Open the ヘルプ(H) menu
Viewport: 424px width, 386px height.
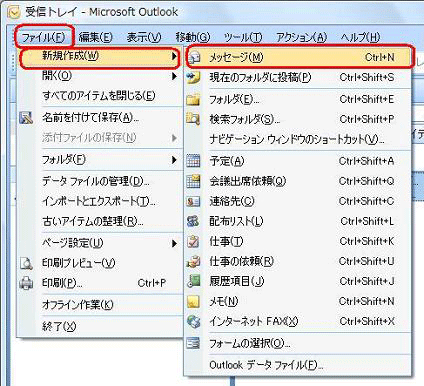360,37
